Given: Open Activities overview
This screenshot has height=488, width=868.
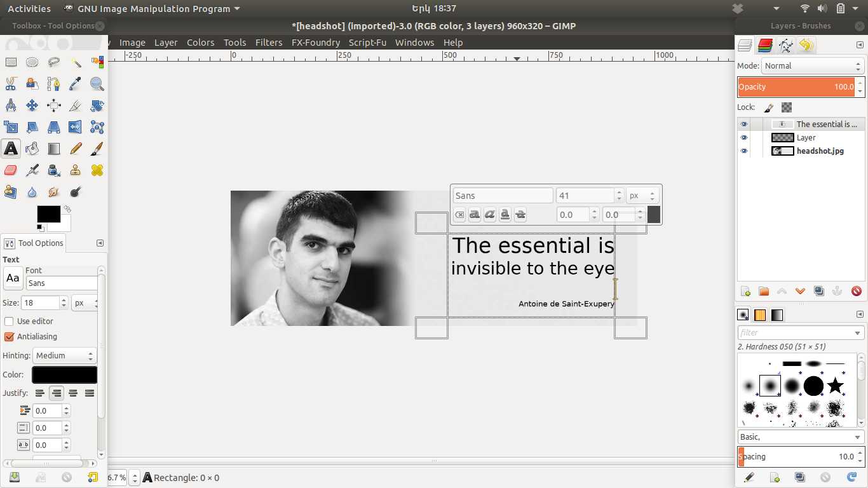Looking at the screenshot, I should (29, 9).
